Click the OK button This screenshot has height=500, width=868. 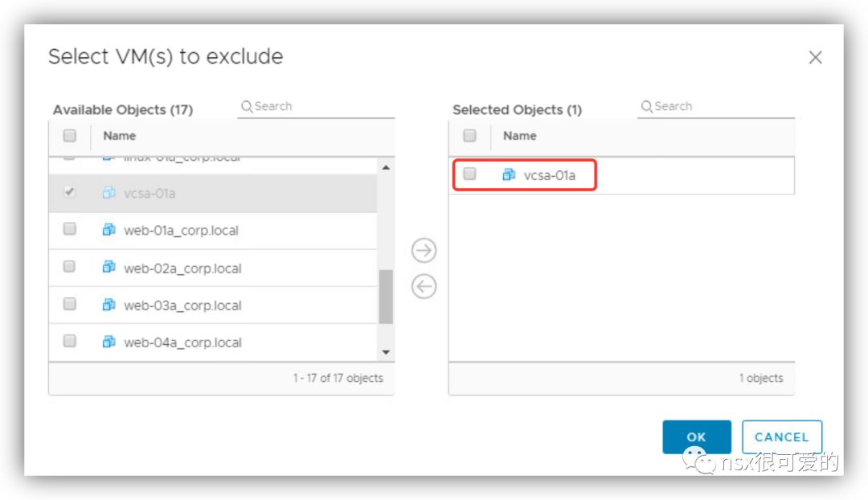pyautogui.click(x=696, y=436)
